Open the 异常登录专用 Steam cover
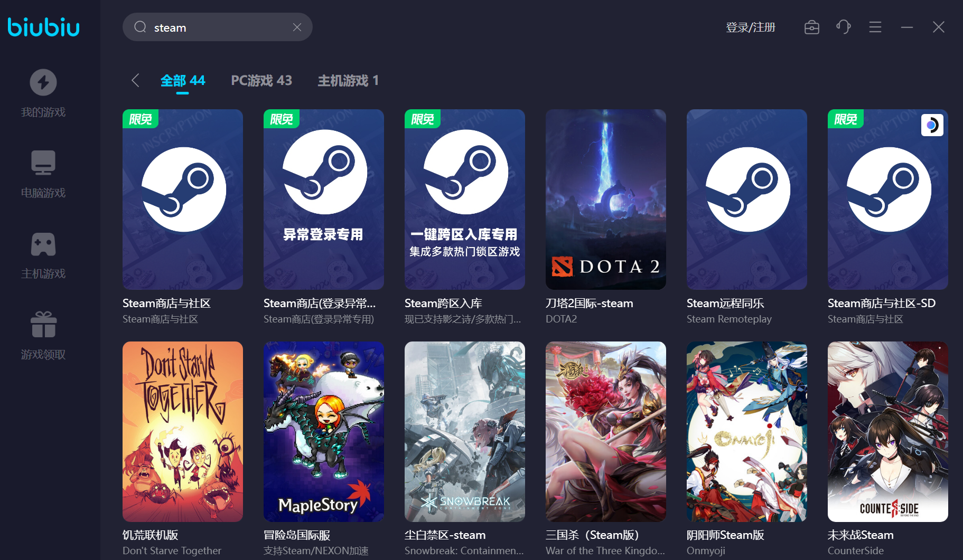Viewport: 963px width, 560px height. (324, 200)
